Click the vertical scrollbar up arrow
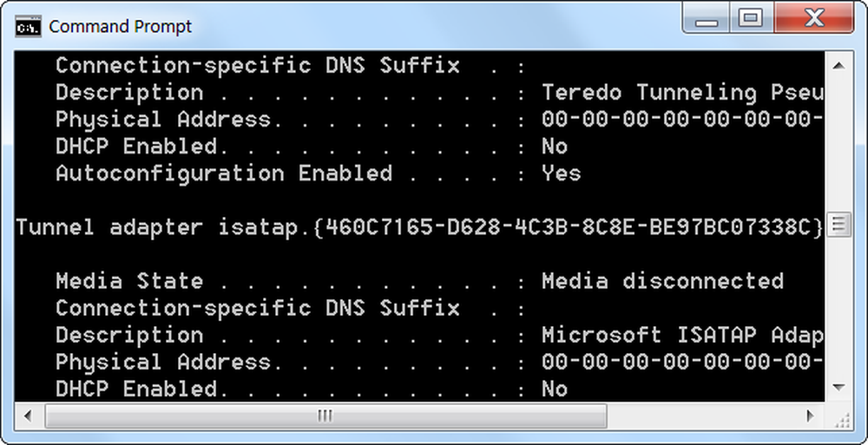Viewport: 868px width, 445px height. pos(838,66)
